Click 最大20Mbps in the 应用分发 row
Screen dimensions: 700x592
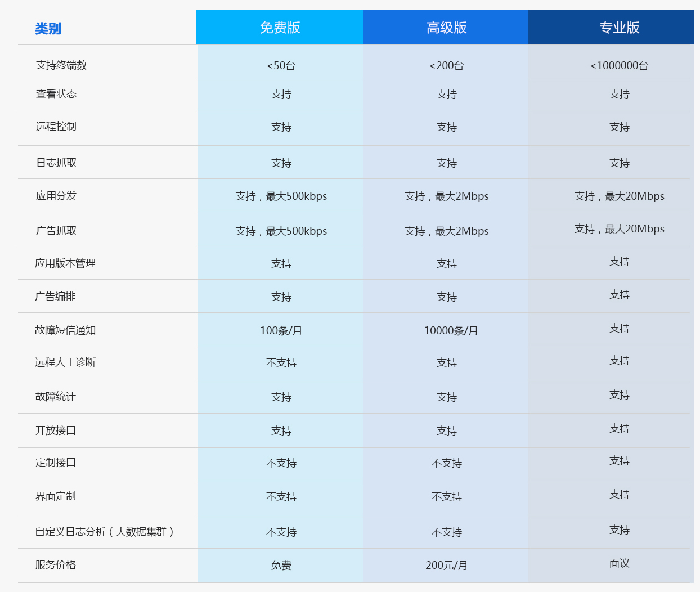634,196
